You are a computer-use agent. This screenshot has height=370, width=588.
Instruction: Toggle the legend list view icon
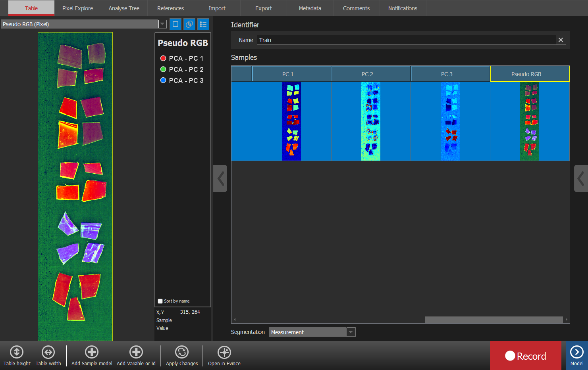203,24
